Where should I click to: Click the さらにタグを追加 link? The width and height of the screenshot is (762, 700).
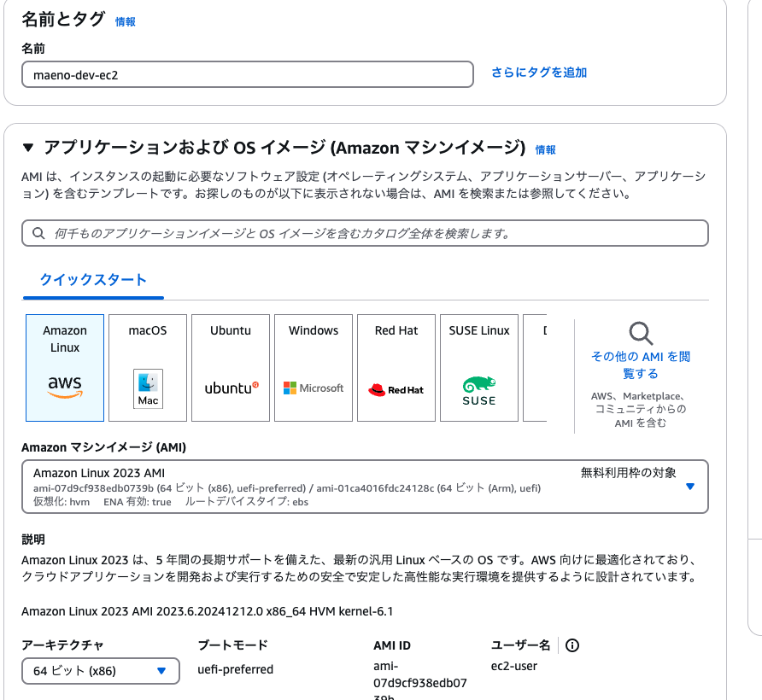coord(538,74)
